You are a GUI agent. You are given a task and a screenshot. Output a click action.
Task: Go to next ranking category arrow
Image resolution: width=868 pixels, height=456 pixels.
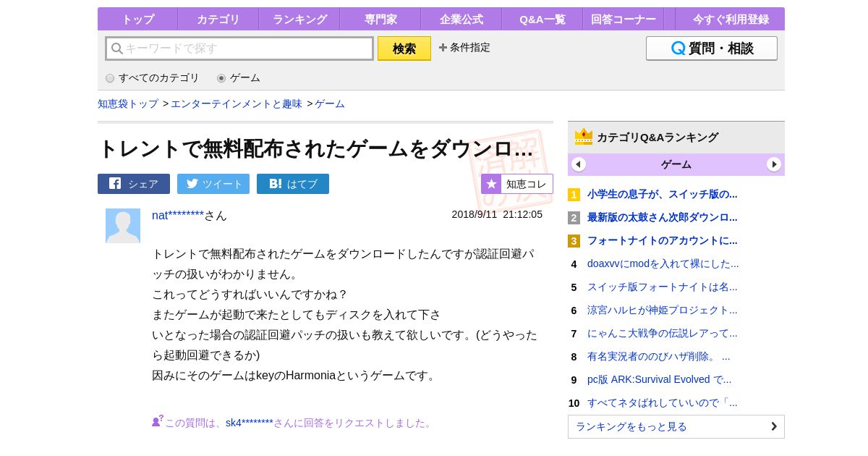tap(774, 164)
